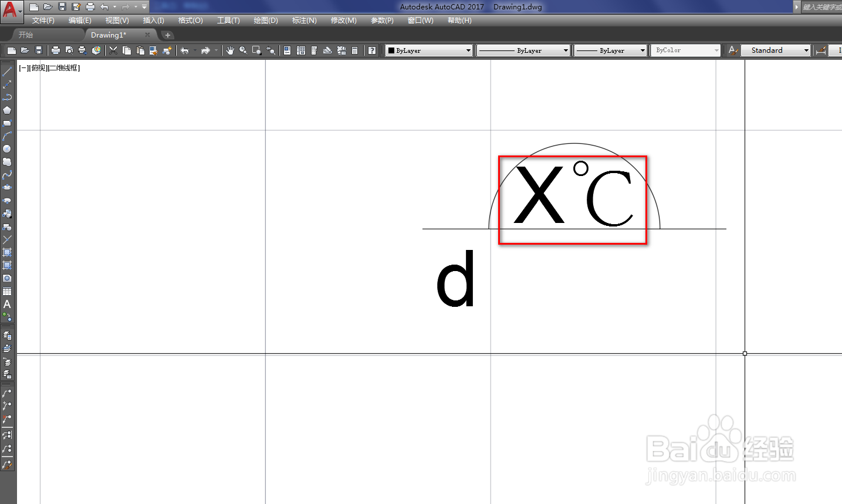Select the letter d text object
The width and height of the screenshot is (842, 504).
456,279
